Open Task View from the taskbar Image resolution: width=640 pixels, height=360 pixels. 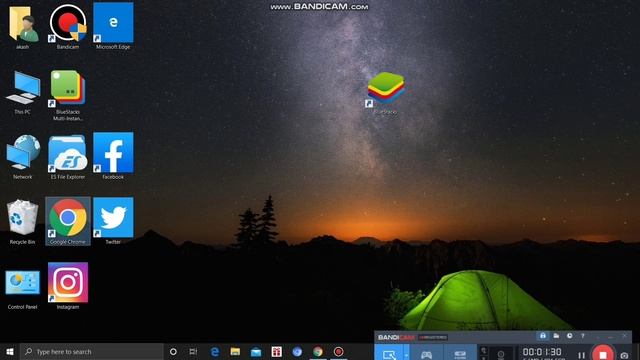point(193,351)
